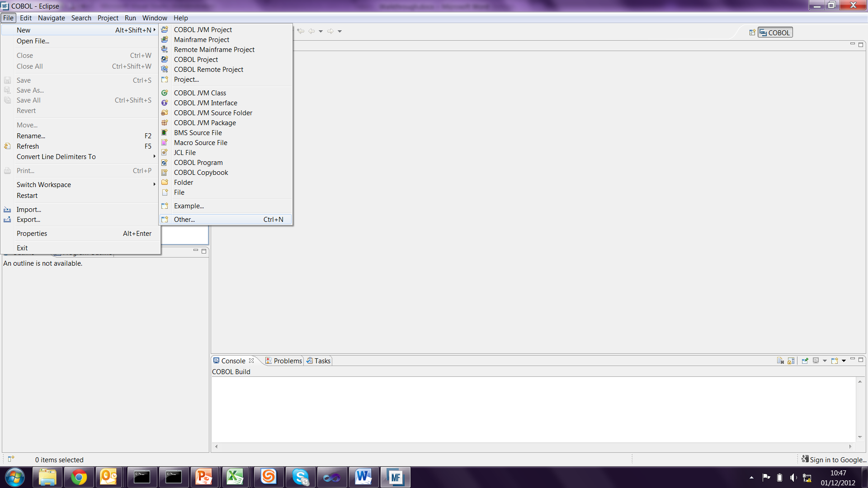This screenshot has width=868, height=488.
Task: Maximize the console view panel icon
Action: point(861,360)
